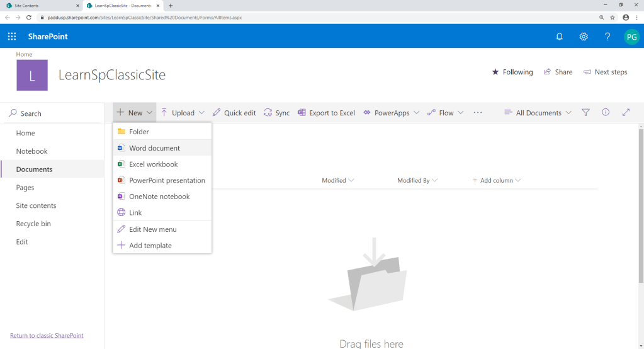Expand content with the full-screen arrows icon
644x349 pixels.
(x=626, y=113)
